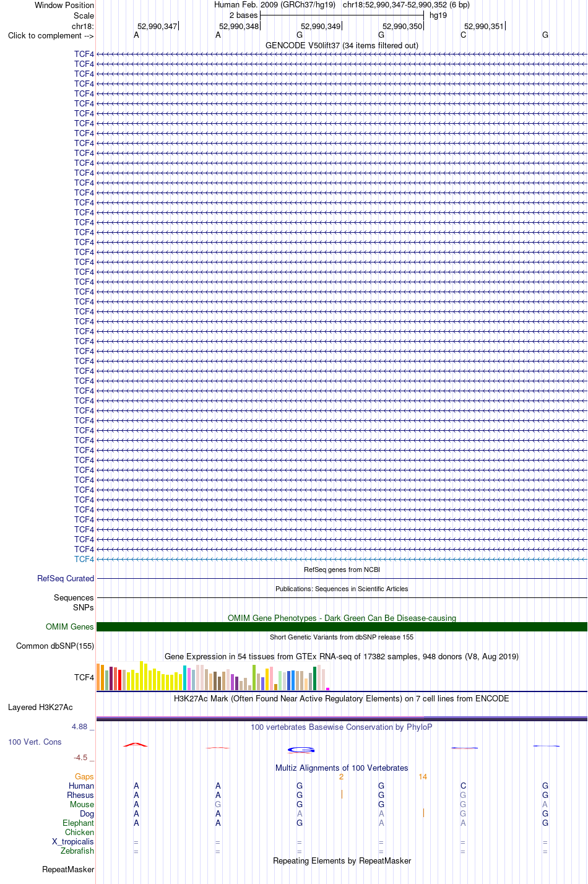
Task: Click the 'RefSeq Curated' track label
Action: click(66, 579)
